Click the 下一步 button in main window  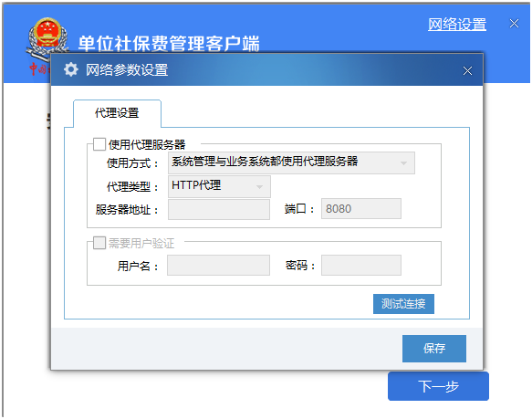438,386
